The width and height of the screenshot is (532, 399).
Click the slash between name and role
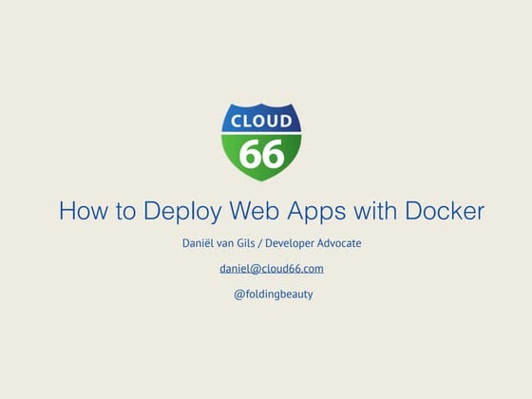pyautogui.click(x=260, y=243)
